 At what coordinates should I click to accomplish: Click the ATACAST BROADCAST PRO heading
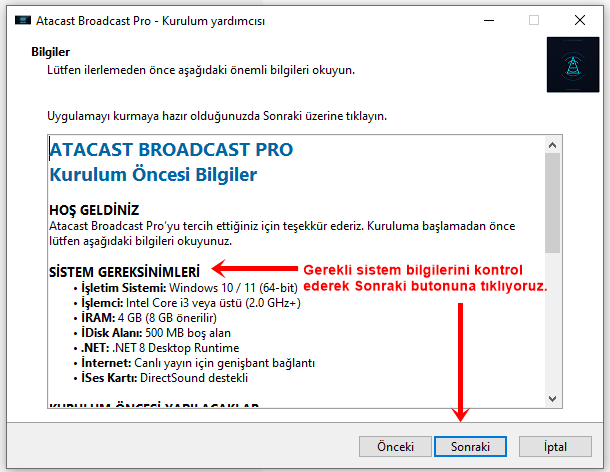coord(172,150)
